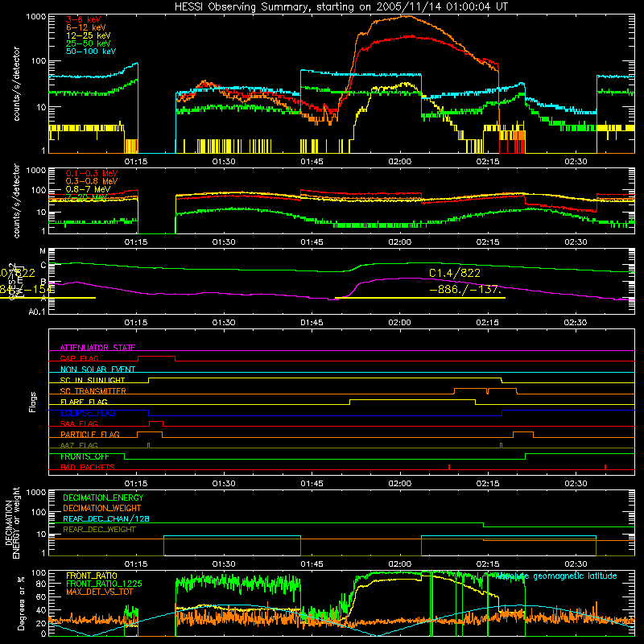Click the 01:30 tick on top plot
644x644 pixels.
[x=224, y=162]
